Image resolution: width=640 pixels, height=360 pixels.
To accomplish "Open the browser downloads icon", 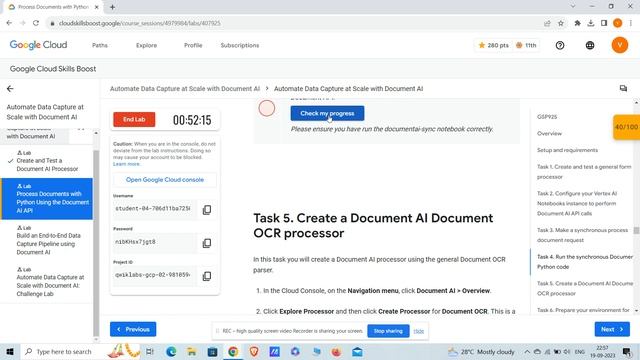I will click(x=591, y=23).
